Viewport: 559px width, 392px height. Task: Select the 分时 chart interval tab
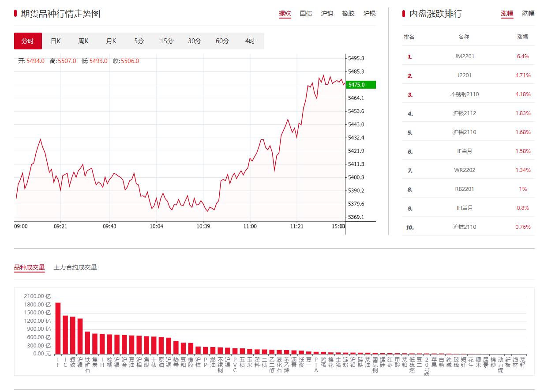click(28, 41)
